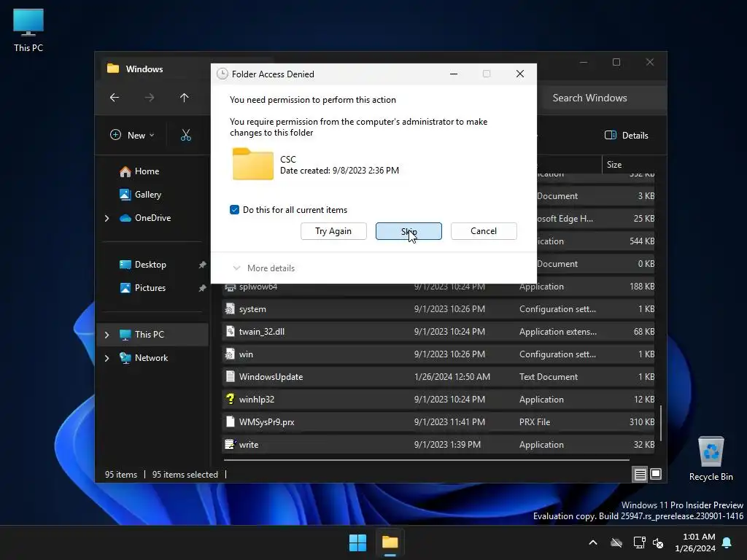Click the write application icon
This screenshot has height=560, width=747.
pos(230,444)
